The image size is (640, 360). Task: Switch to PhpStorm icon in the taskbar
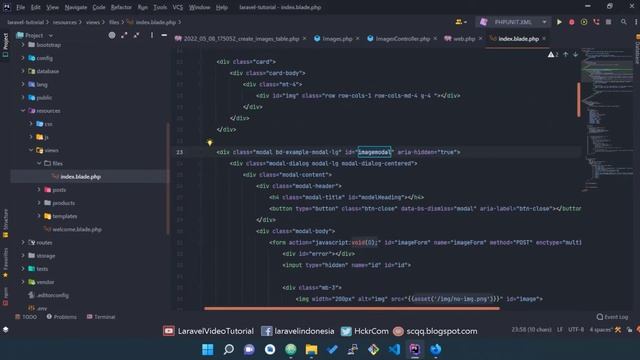point(415,349)
